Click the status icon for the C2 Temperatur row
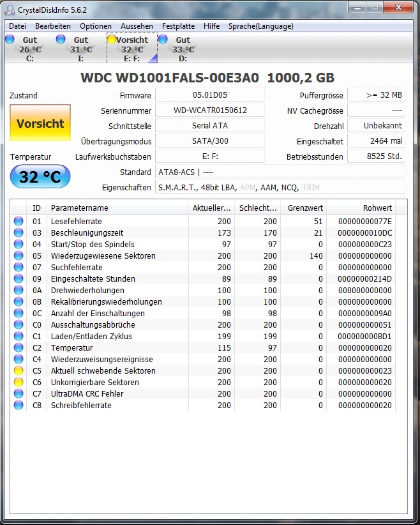Viewport: 420px width, 525px height. tap(19, 347)
